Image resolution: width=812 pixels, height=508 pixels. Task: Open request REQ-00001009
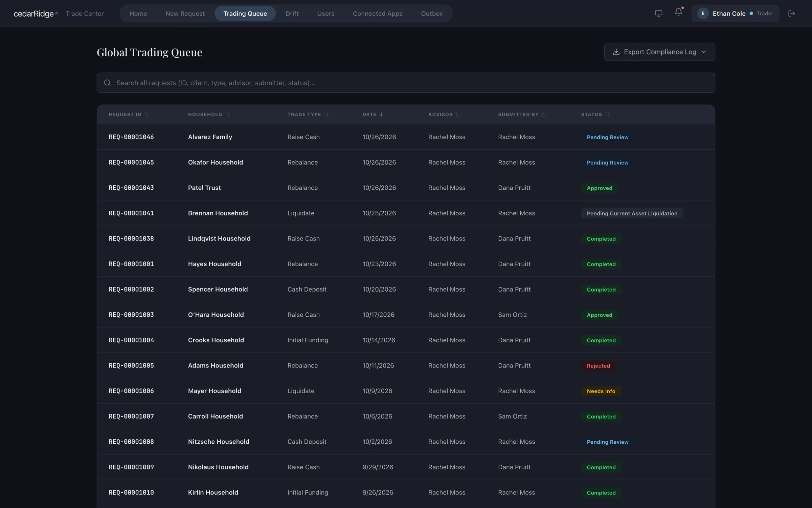click(x=131, y=467)
